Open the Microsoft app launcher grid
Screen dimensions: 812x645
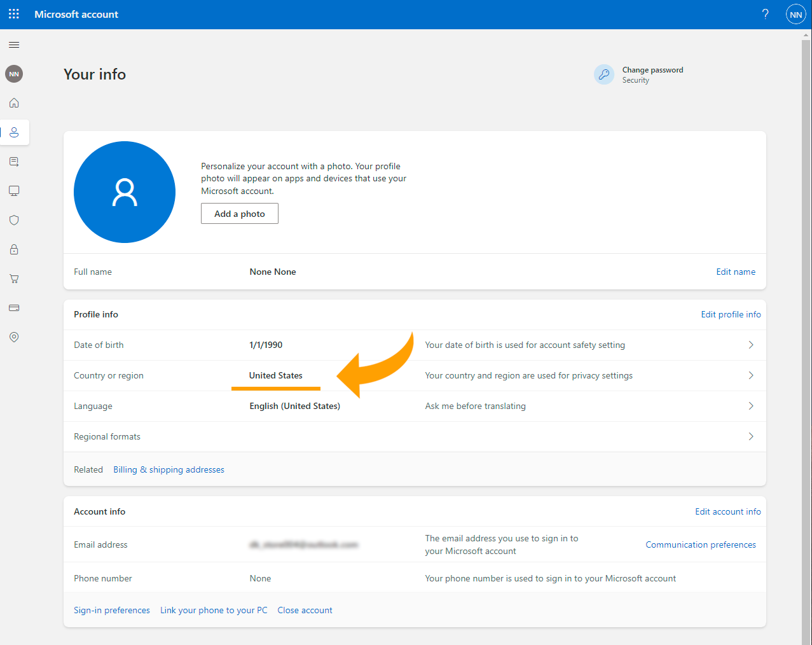tap(14, 14)
